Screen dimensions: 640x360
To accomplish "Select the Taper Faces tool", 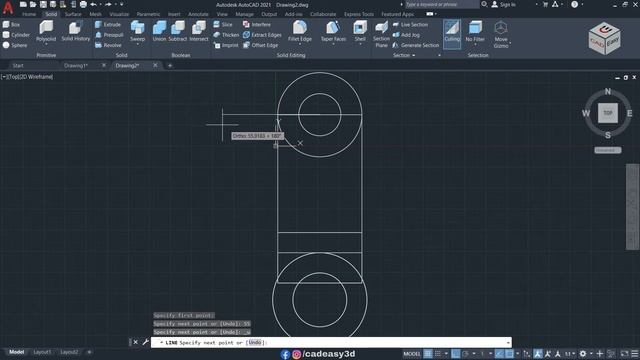I will coord(333,31).
